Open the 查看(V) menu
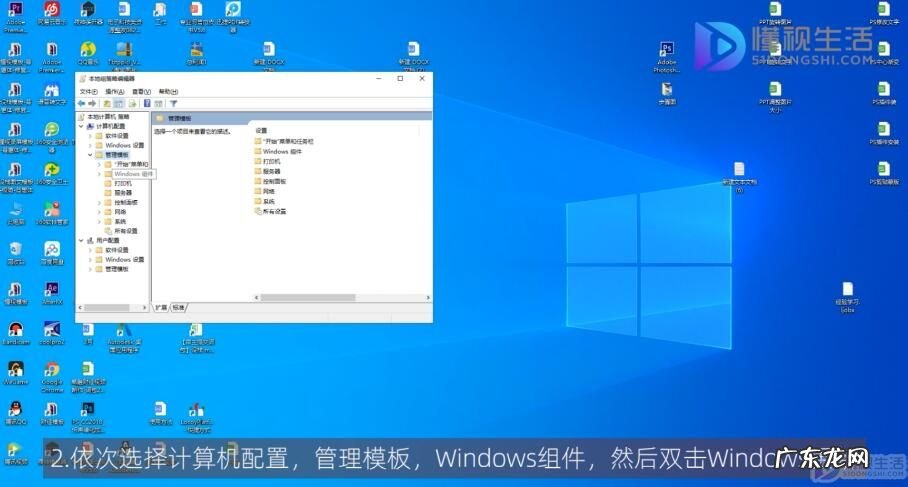 (x=141, y=91)
